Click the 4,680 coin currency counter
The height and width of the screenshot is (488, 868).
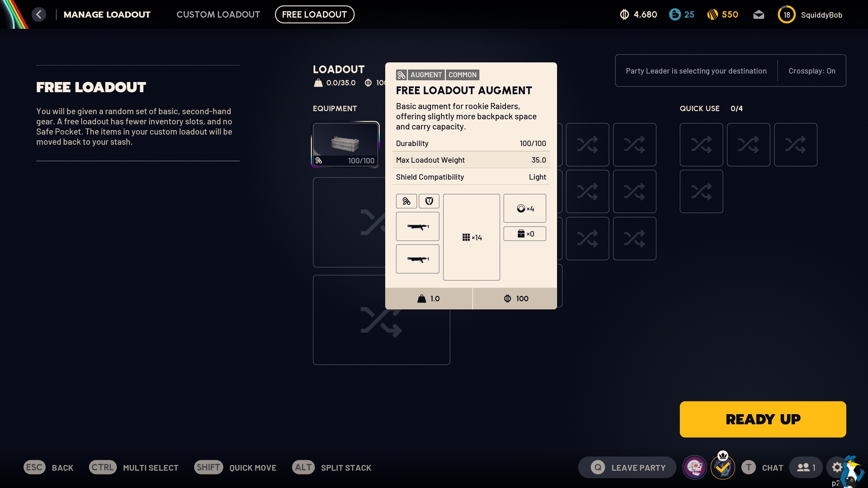pyautogui.click(x=639, y=15)
